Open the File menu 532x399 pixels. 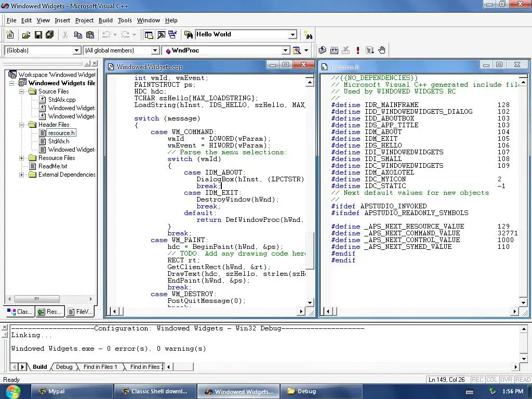pyautogui.click(x=11, y=20)
